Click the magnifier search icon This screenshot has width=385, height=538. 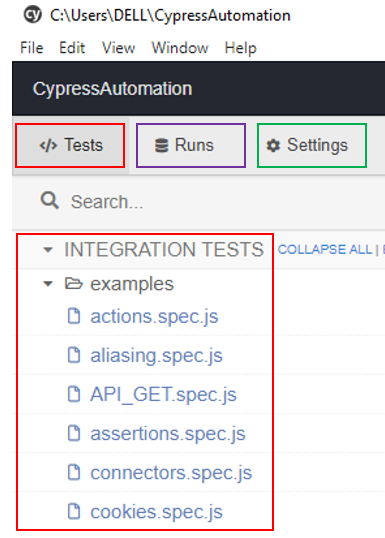click(x=50, y=200)
